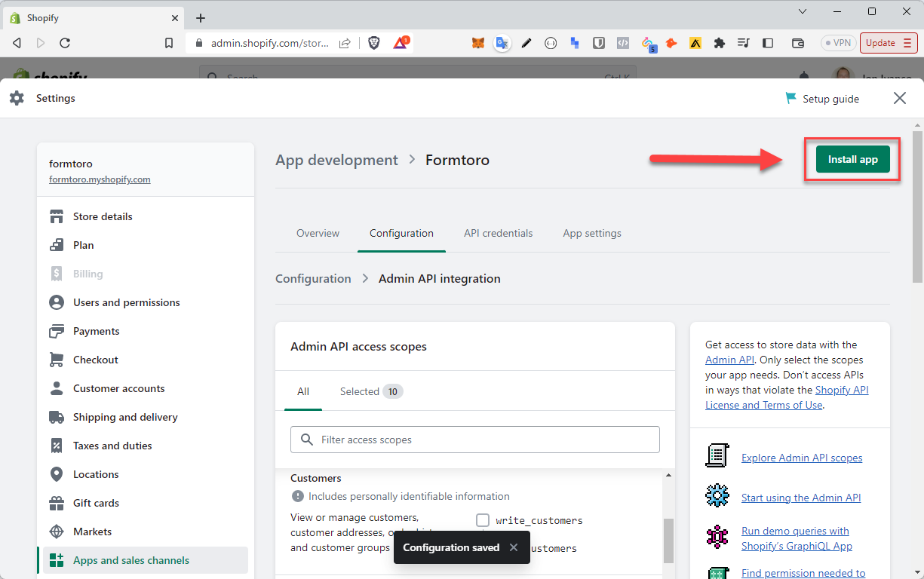The image size is (924, 579).
Task: Close the Settings panel with the X
Action: [899, 98]
